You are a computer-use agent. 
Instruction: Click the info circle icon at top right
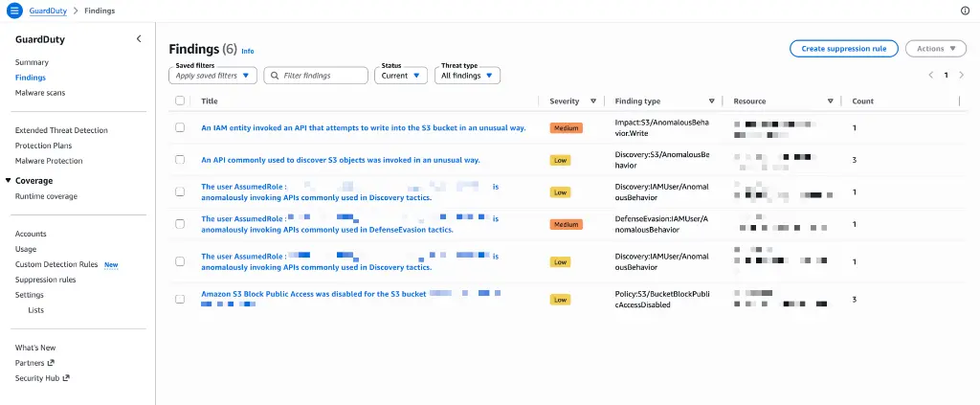pyautogui.click(x=965, y=11)
